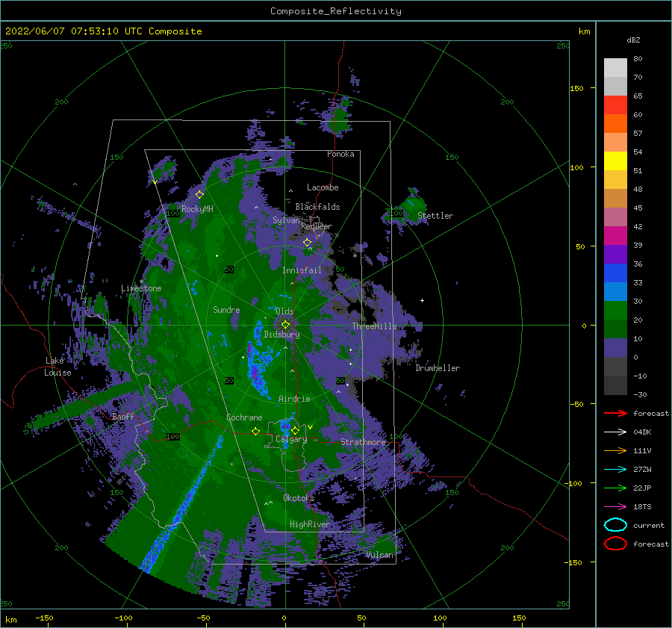Click the Calgary city label

click(x=291, y=439)
